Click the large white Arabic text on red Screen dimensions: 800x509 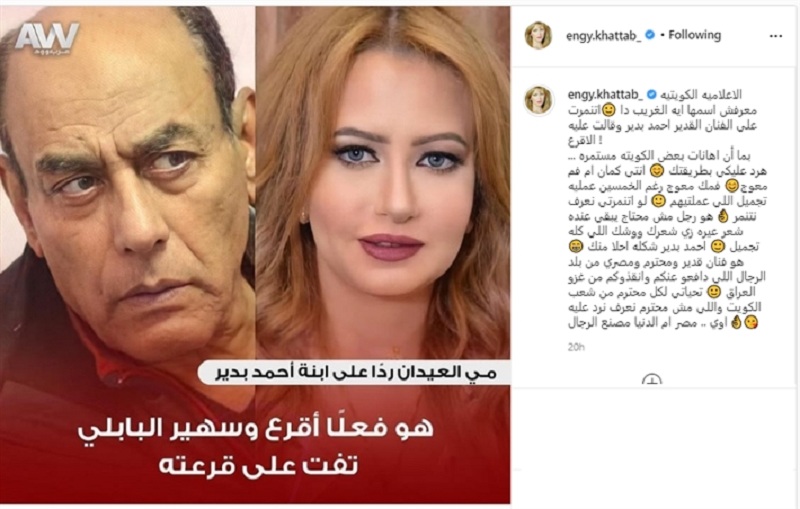click(x=256, y=447)
